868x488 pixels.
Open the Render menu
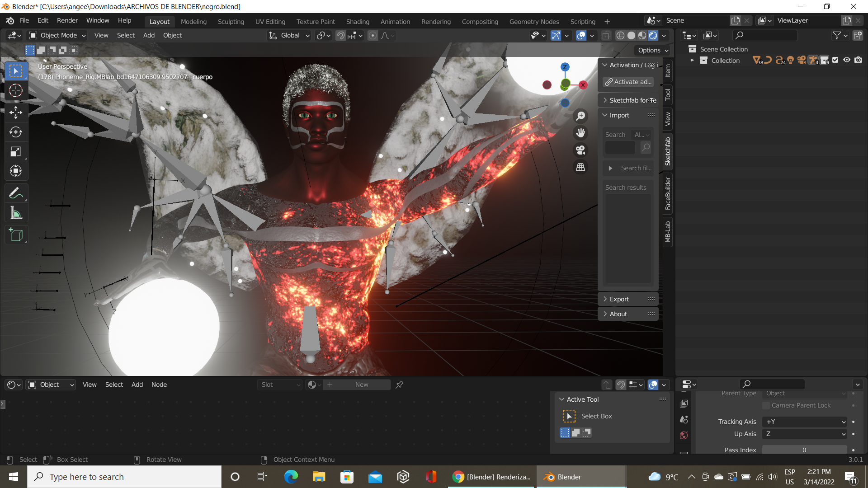67,20
